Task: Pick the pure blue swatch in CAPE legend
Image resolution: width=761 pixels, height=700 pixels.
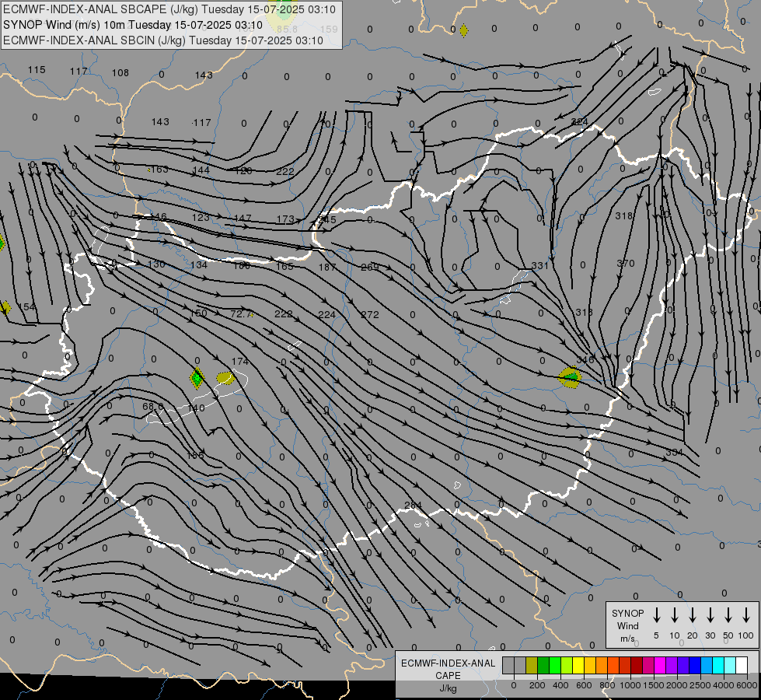Action: click(x=694, y=666)
